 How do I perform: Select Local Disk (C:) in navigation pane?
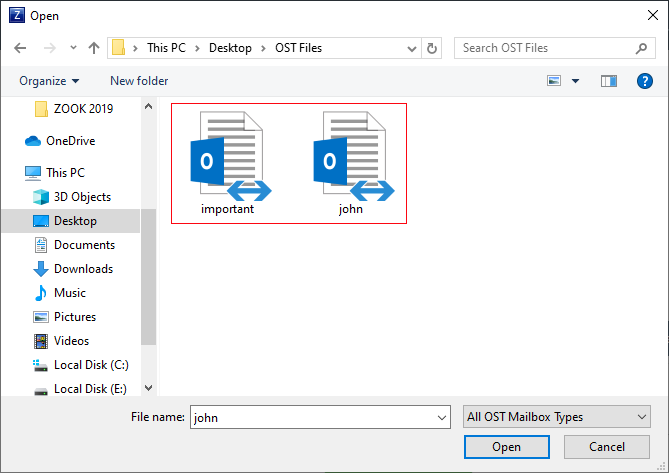click(x=91, y=365)
